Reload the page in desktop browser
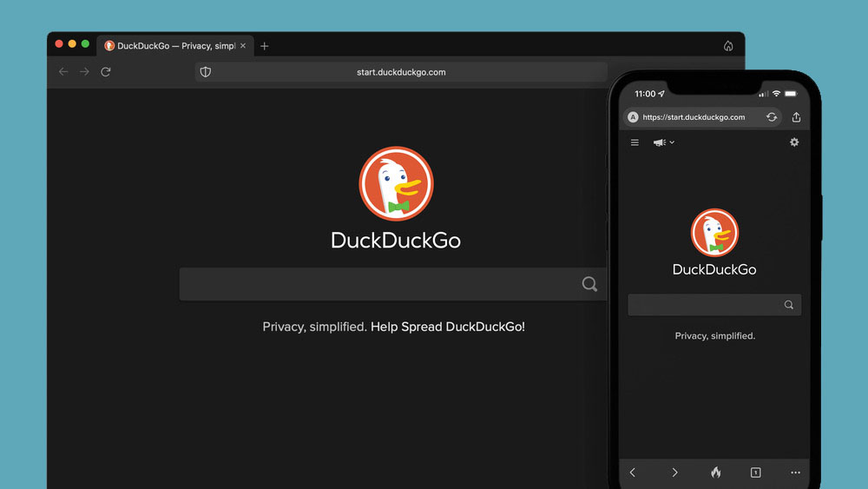The height and width of the screenshot is (489, 868). pos(106,71)
